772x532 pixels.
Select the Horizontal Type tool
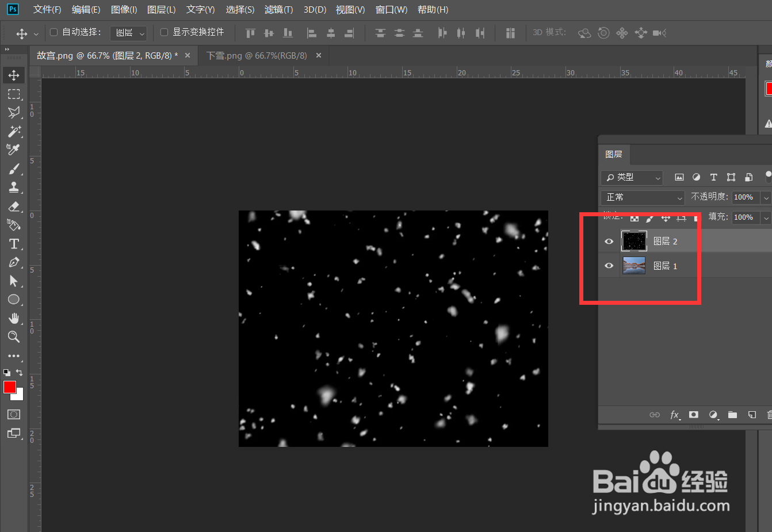click(14, 243)
